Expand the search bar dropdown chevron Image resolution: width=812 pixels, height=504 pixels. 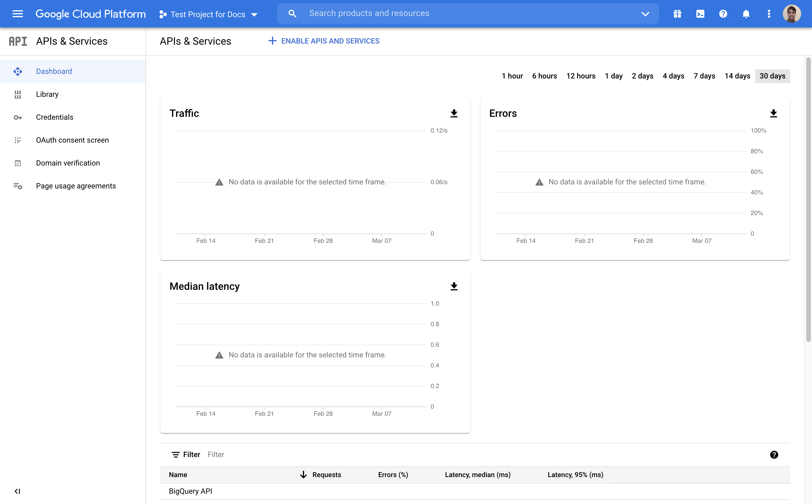[x=645, y=14]
